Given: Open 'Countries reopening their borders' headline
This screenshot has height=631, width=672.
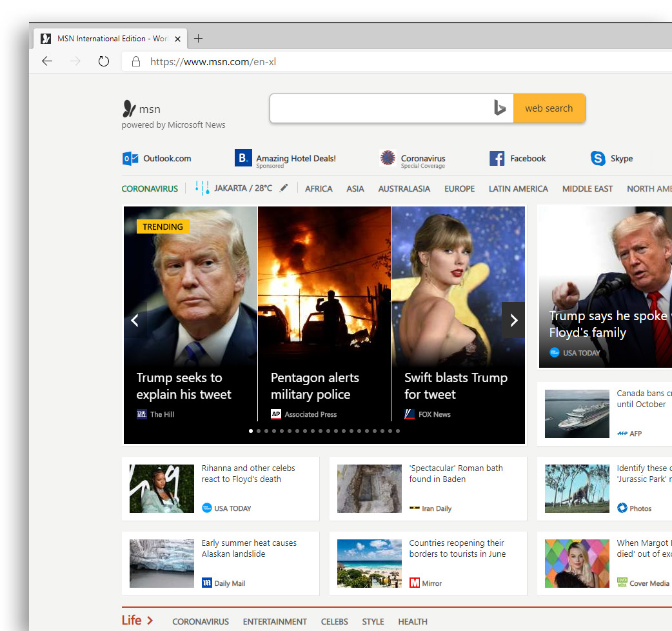Looking at the screenshot, I should click(x=457, y=548).
